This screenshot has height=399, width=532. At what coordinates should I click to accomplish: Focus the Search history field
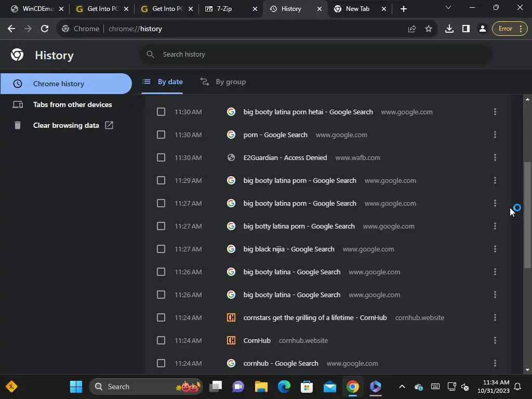[x=315, y=54]
